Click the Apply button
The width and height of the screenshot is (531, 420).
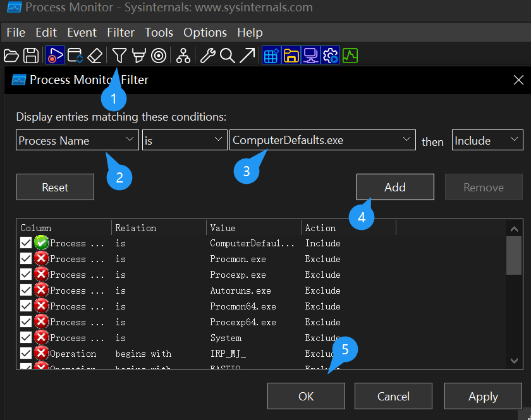(483, 396)
